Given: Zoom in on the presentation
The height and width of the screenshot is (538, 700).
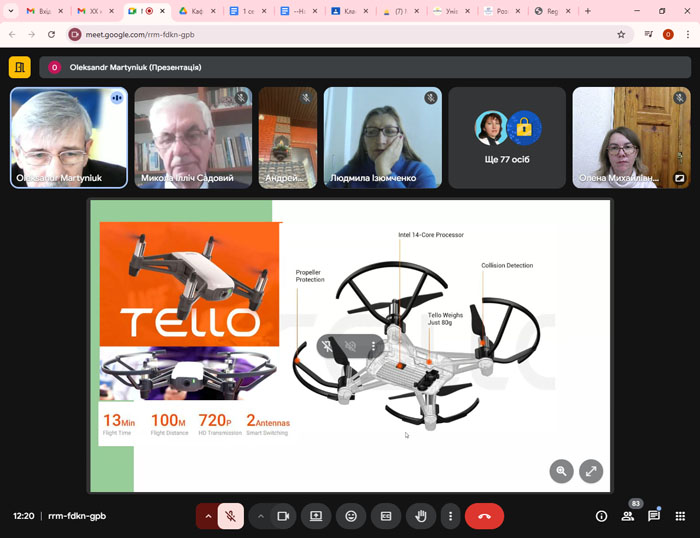Looking at the screenshot, I should click(562, 471).
